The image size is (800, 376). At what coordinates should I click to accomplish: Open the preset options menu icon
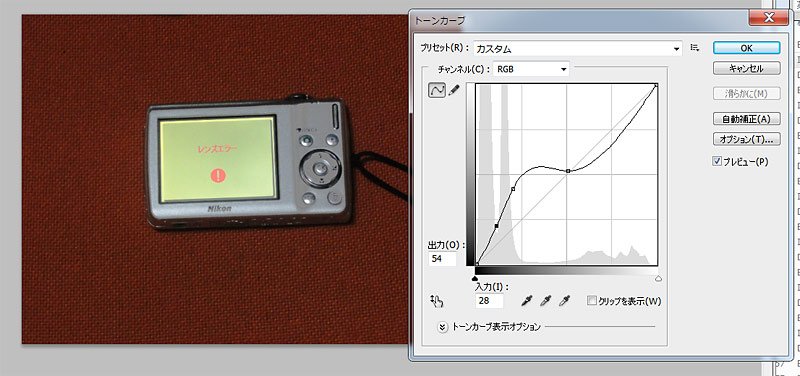(694, 47)
